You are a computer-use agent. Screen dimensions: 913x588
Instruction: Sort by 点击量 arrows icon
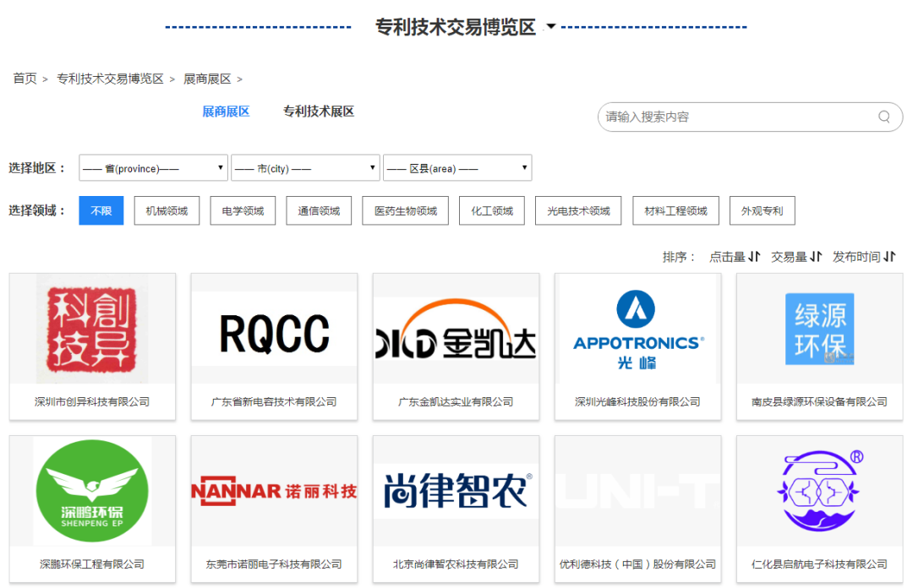pos(754,256)
